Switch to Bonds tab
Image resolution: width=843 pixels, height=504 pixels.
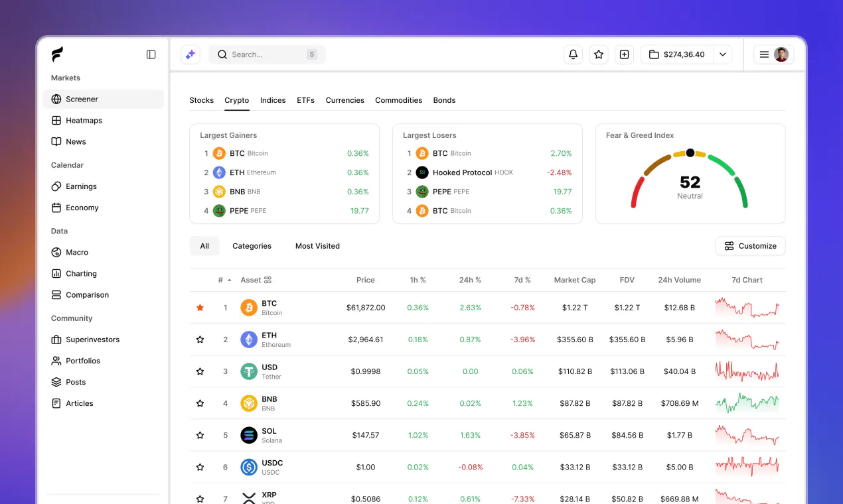click(x=444, y=100)
